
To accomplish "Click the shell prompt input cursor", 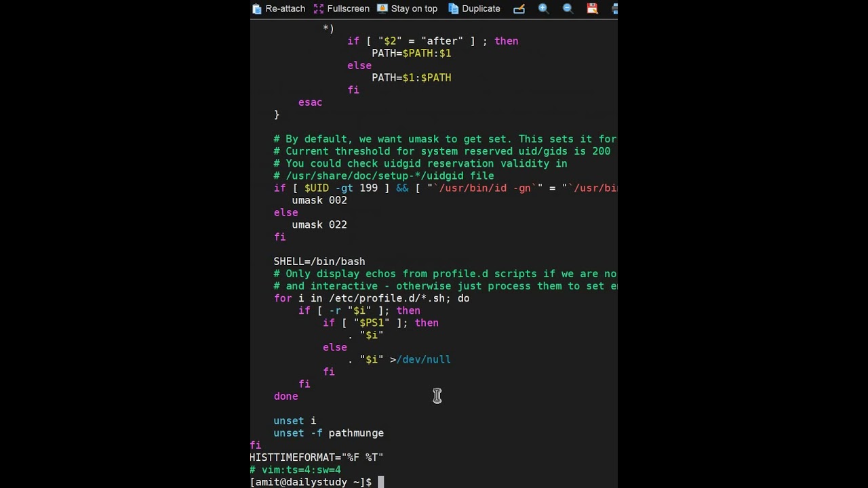I will (x=381, y=482).
